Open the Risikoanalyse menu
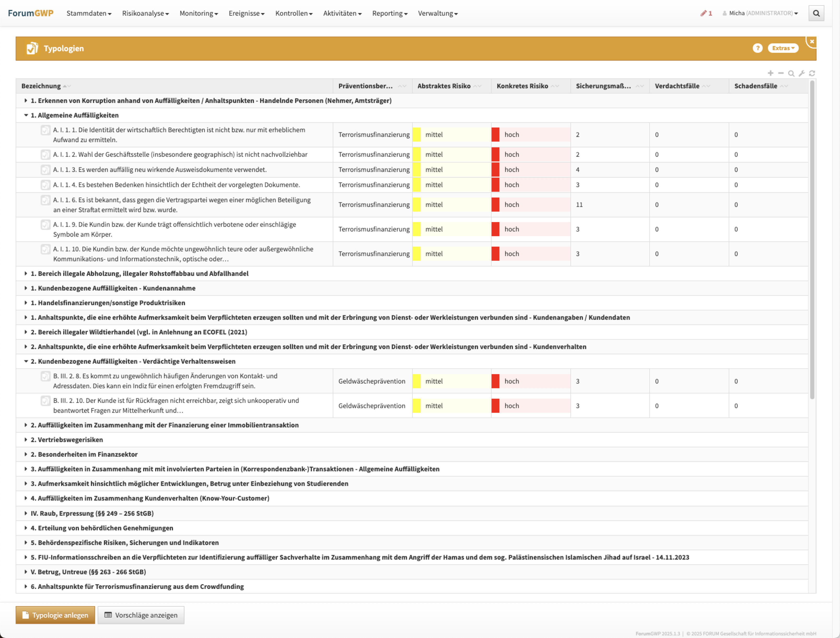Image resolution: width=840 pixels, height=638 pixels. tap(145, 13)
